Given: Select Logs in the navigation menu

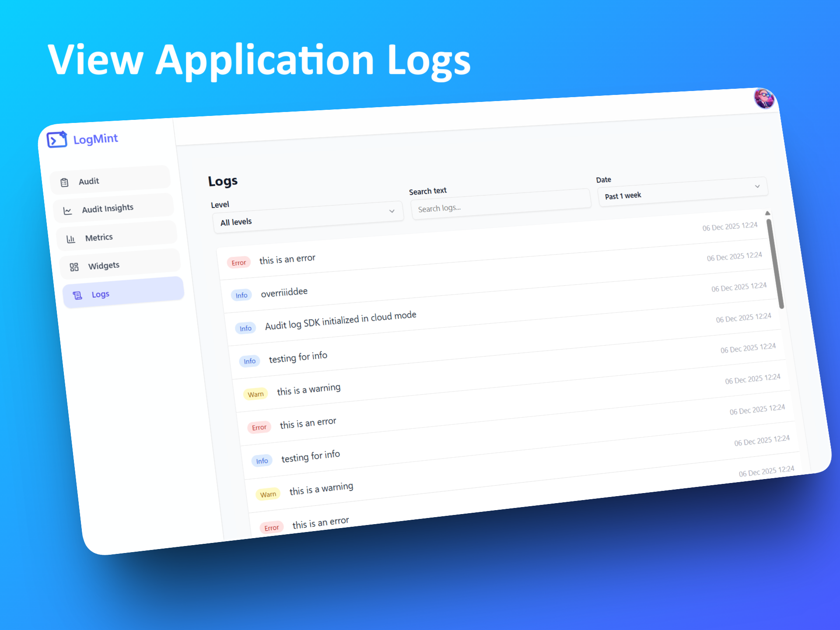Looking at the screenshot, I should (100, 294).
